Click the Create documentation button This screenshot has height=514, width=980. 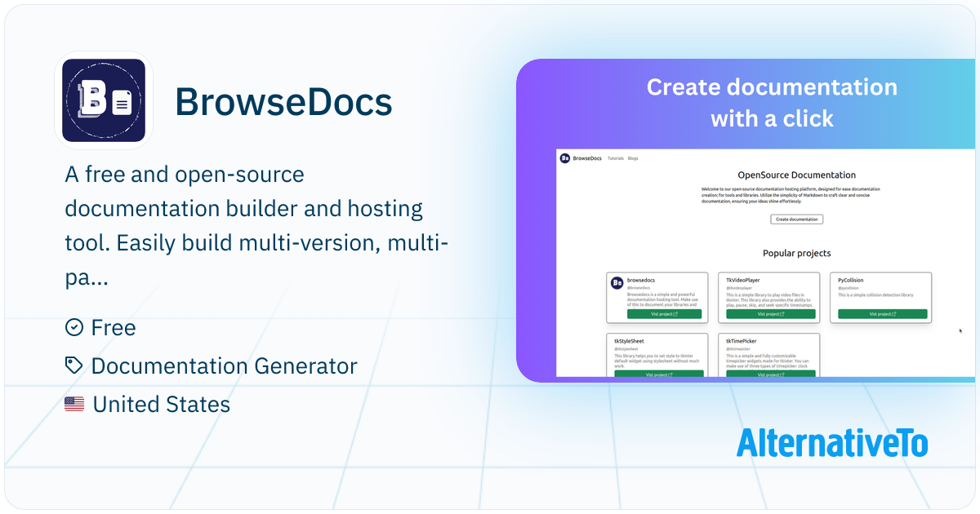(797, 219)
